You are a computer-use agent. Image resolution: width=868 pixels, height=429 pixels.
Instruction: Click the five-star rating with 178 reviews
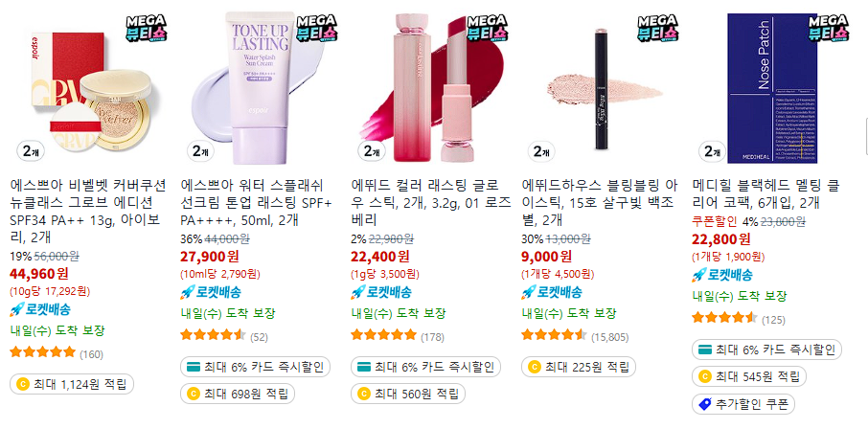tap(383, 335)
